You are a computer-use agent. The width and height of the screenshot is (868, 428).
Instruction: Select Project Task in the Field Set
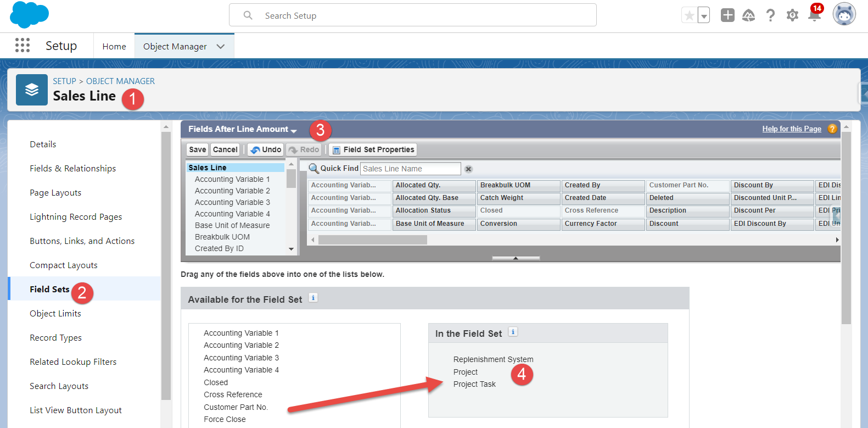point(474,384)
